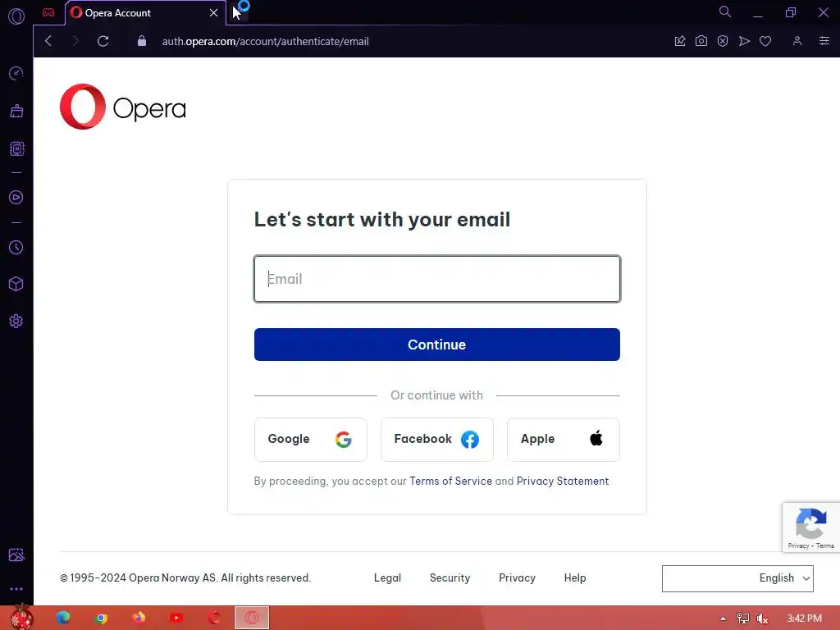Viewport: 840px width, 630px height.
Task: Open profile account icon in toolbar
Action: coord(797,41)
